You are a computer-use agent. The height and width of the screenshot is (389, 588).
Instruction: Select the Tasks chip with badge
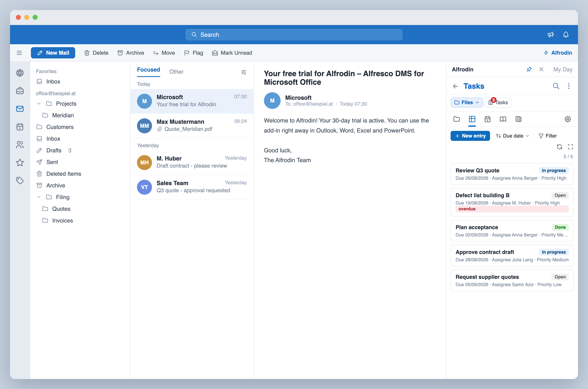(x=498, y=102)
